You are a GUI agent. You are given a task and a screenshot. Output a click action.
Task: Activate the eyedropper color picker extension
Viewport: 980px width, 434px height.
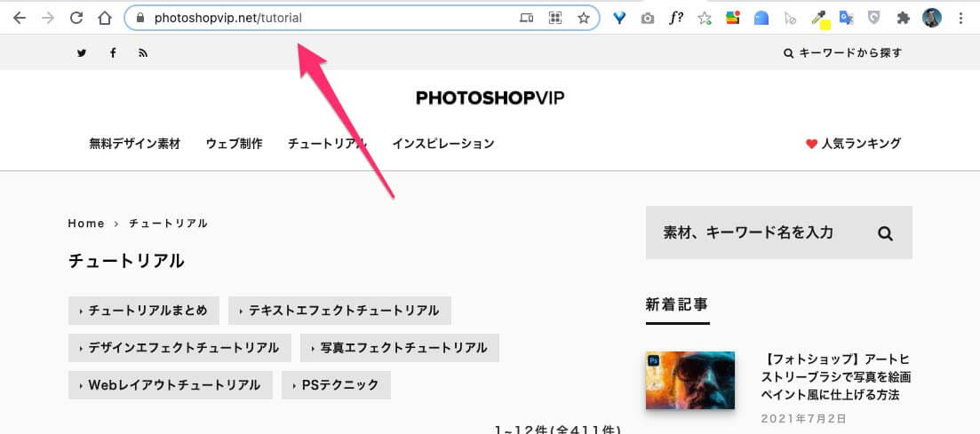click(x=820, y=20)
